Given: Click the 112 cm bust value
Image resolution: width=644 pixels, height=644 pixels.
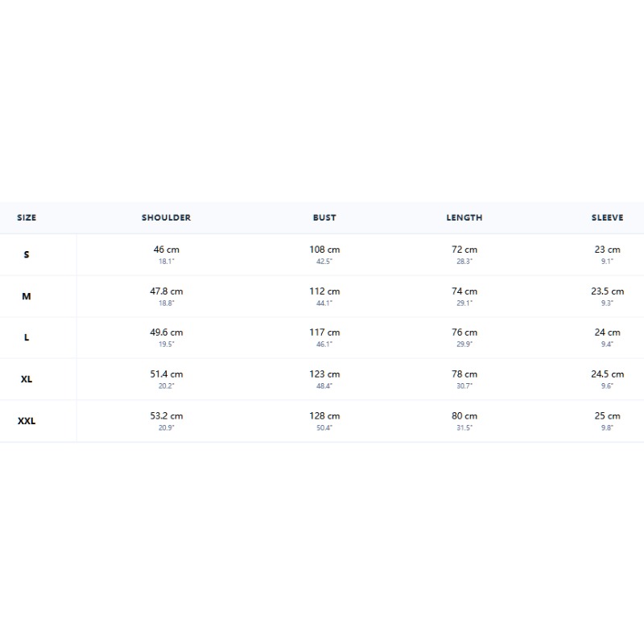Looking at the screenshot, I should [324, 291].
